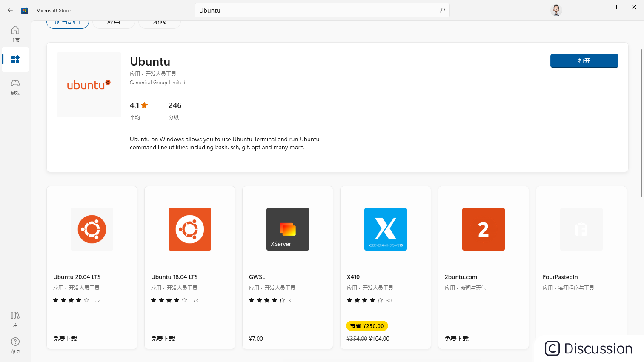Select the 应用 filter tab
Viewport: 644px width, 362px height.
(x=114, y=23)
